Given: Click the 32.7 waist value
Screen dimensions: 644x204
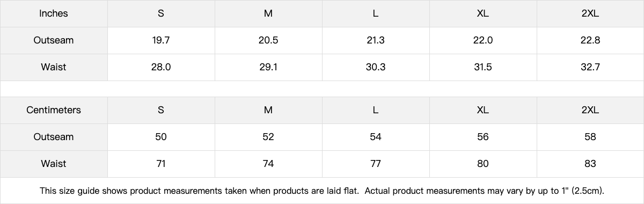Looking at the screenshot, I should 590,67.
